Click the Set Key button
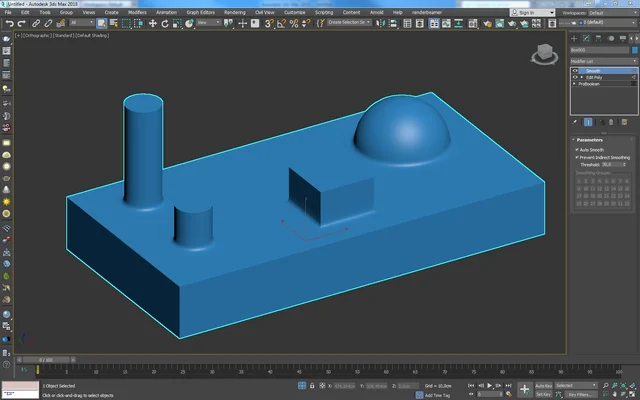The height and width of the screenshot is (400, 640). click(543, 394)
